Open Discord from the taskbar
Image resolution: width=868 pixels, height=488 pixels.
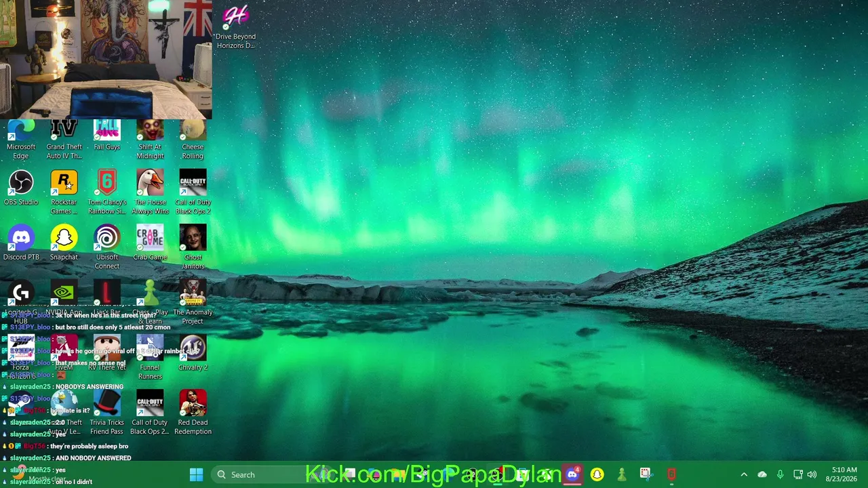(572, 474)
